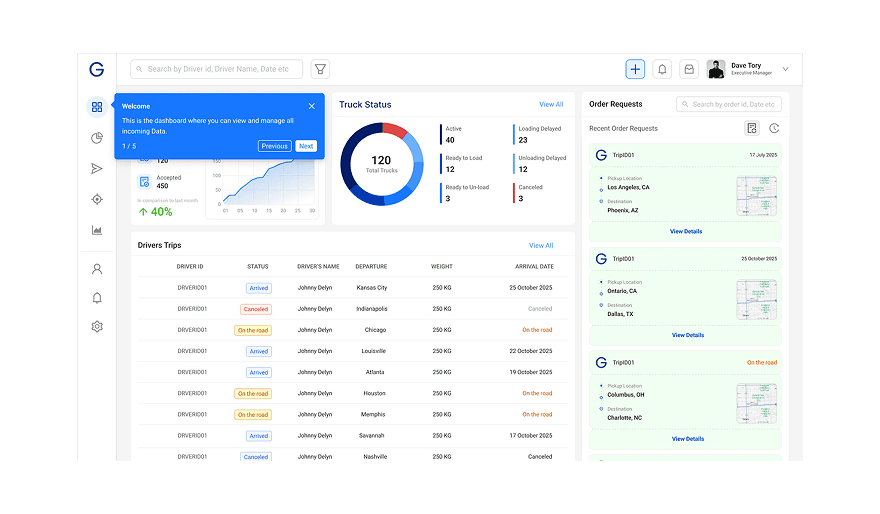The height and width of the screenshot is (514, 880).
Task: Click the STATUS column header
Action: (258, 267)
